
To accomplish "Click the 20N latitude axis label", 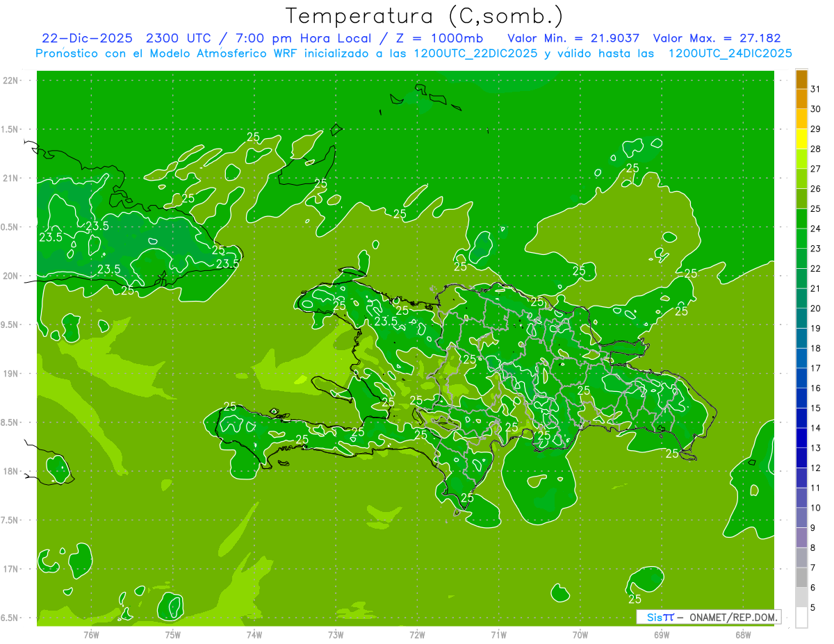I will point(10,276).
